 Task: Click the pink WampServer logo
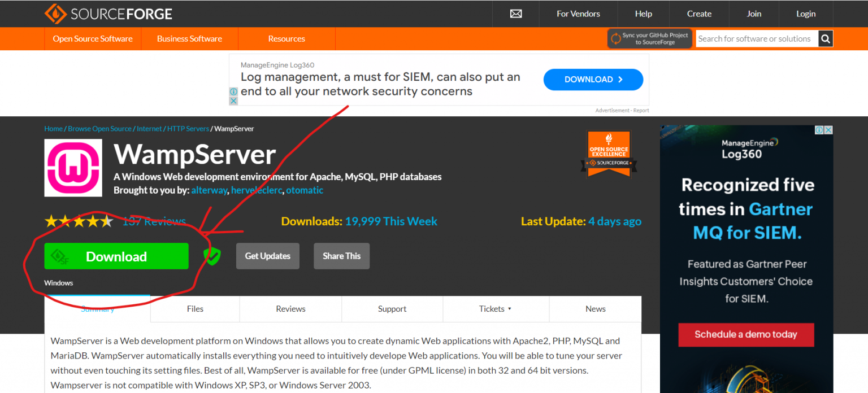coord(73,168)
